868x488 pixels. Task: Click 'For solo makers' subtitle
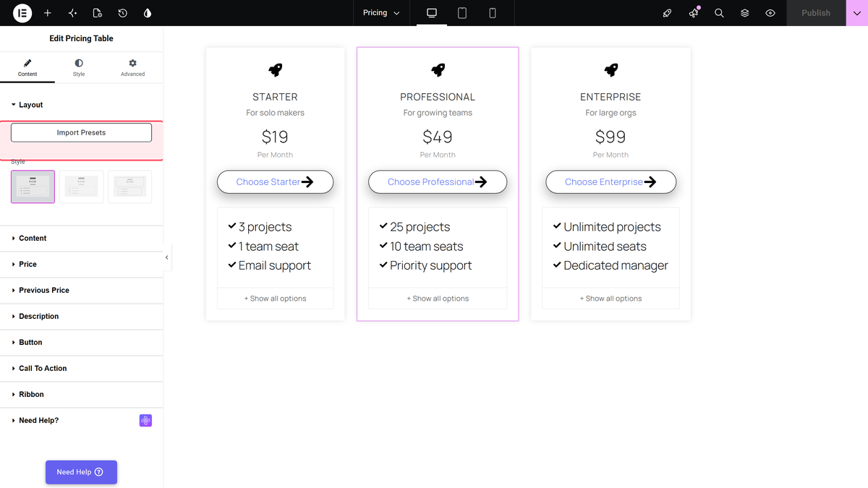click(x=276, y=113)
